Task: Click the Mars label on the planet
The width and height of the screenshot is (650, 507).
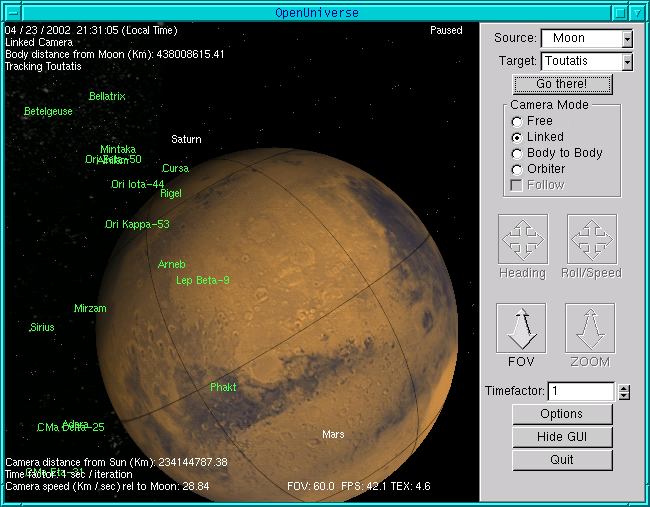Action: [333, 435]
